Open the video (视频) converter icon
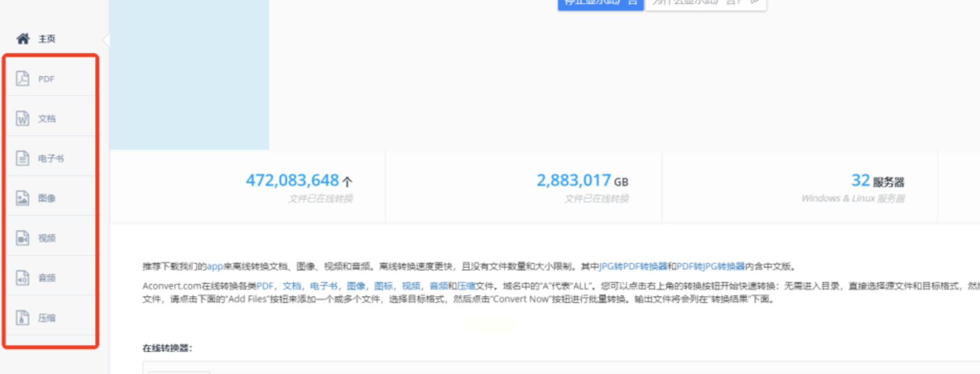980x374 pixels. click(22, 238)
